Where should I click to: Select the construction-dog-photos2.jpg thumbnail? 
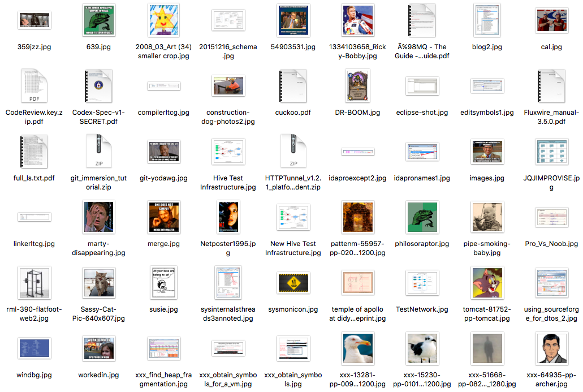point(228,86)
